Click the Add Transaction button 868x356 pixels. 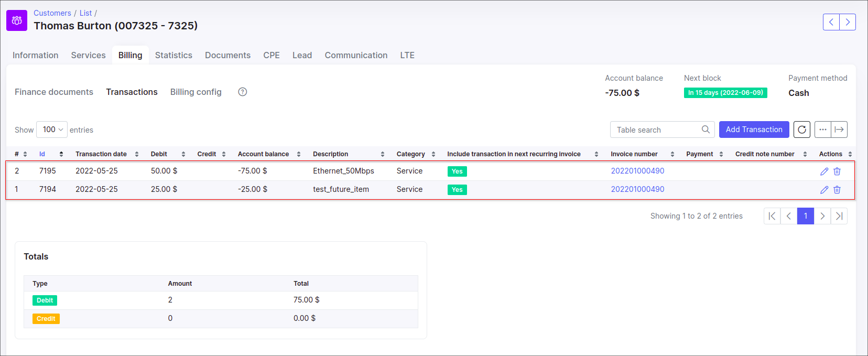754,130
